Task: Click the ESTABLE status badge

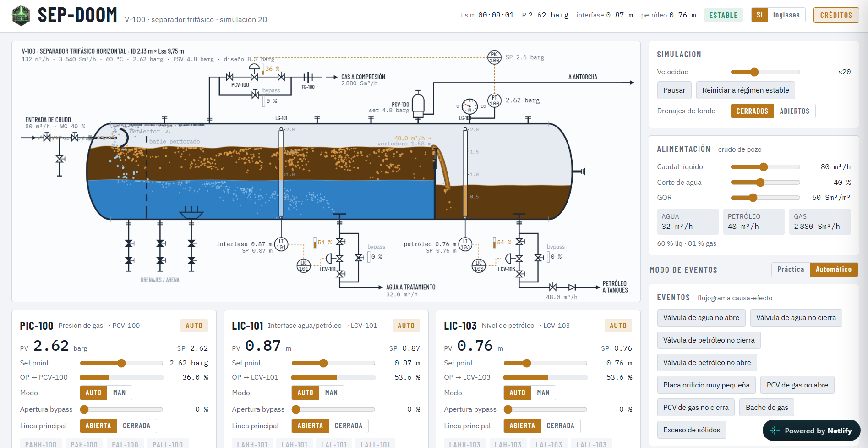Action: (723, 15)
